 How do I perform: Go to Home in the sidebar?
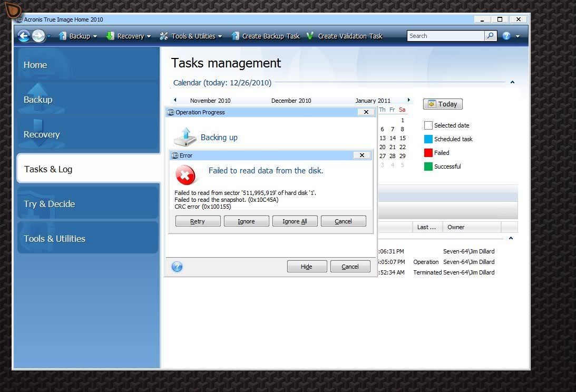click(87, 65)
